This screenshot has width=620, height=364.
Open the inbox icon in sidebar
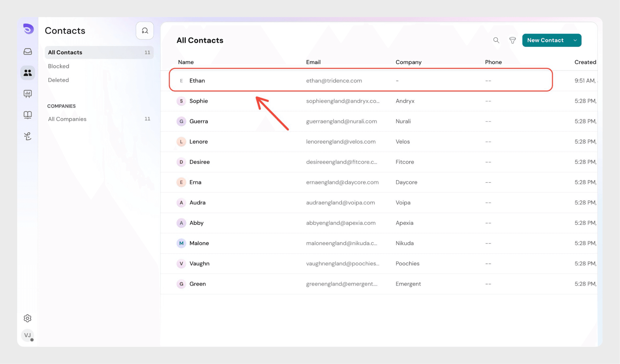(x=28, y=51)
